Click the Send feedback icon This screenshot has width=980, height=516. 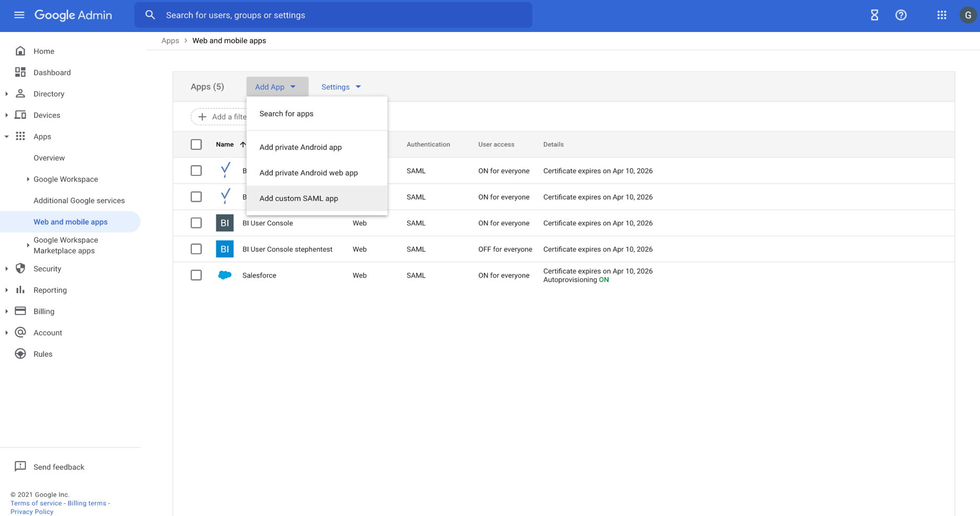(x=20, y=467)
